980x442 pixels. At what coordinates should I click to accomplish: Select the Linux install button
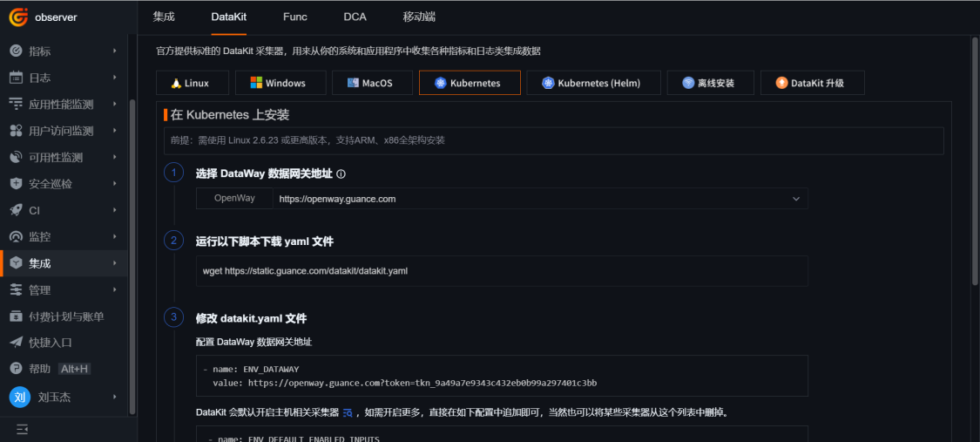(193, 83)
